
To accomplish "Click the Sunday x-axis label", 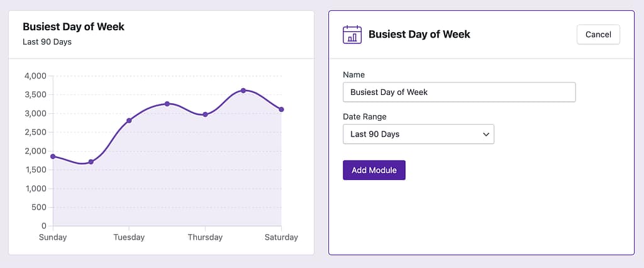I will [53, 237].
